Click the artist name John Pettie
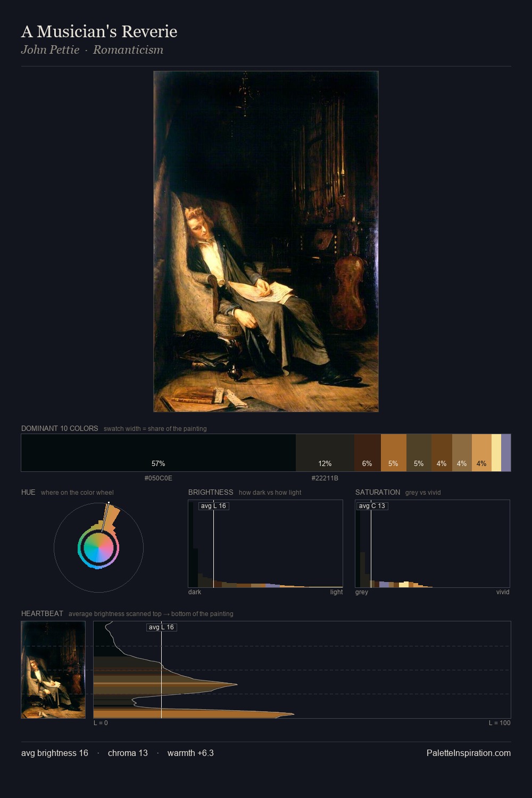532x798 pixels. pyautogui.click(x=50, y=49)
